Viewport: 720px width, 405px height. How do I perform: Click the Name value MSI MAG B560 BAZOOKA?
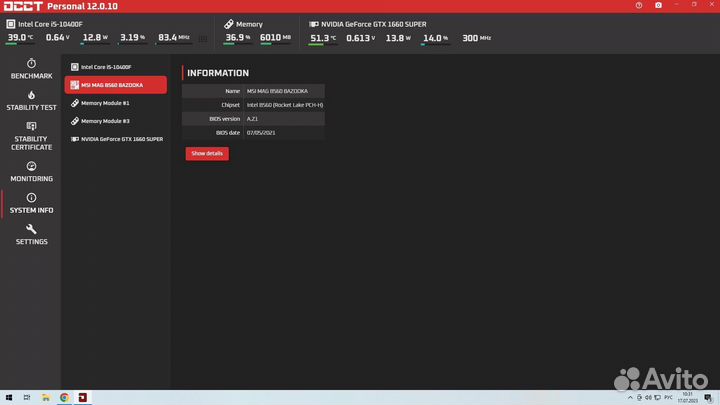(x=277, y=91)
